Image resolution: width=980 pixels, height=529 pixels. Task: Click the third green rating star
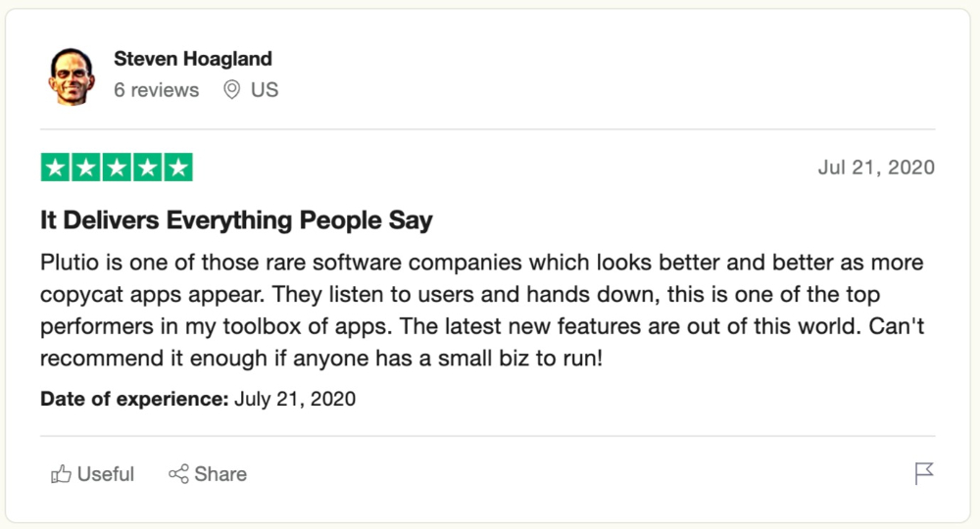[117, 168]
